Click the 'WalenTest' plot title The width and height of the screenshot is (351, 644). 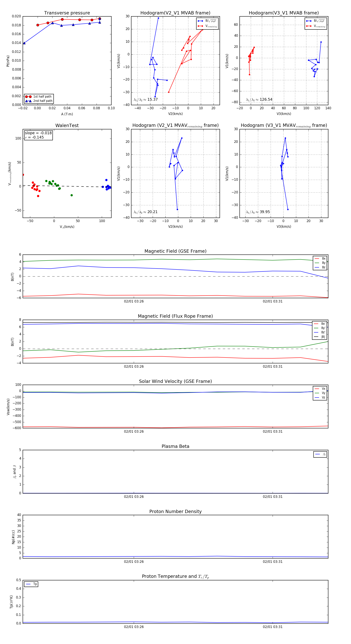pyautogui.click(x=67, y=125)
